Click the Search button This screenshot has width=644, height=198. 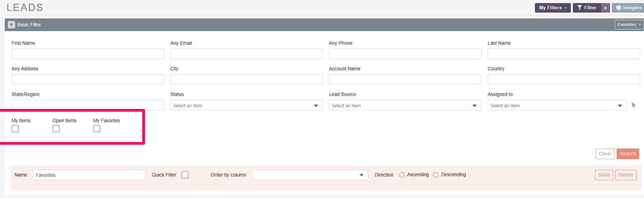(628, 154)
